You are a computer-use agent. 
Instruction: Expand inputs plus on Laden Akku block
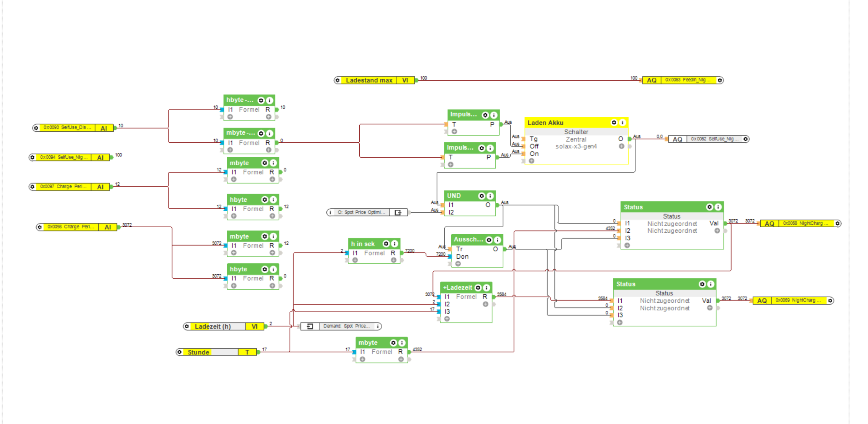(532, 161)
